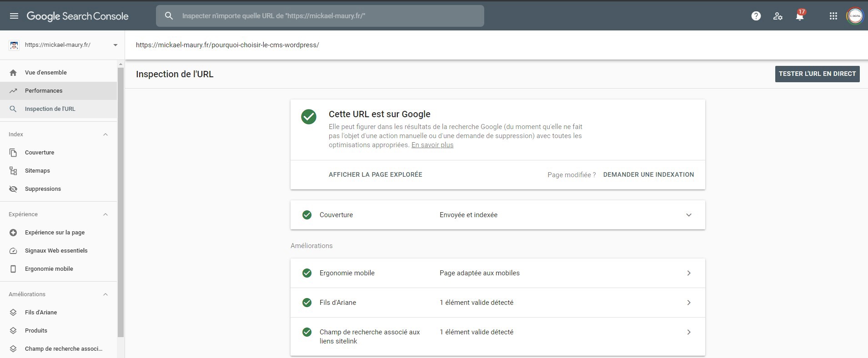Open the hamburger main menu
Image resolution: width=868 pixels, height=358 pixels.
point(14,16)
